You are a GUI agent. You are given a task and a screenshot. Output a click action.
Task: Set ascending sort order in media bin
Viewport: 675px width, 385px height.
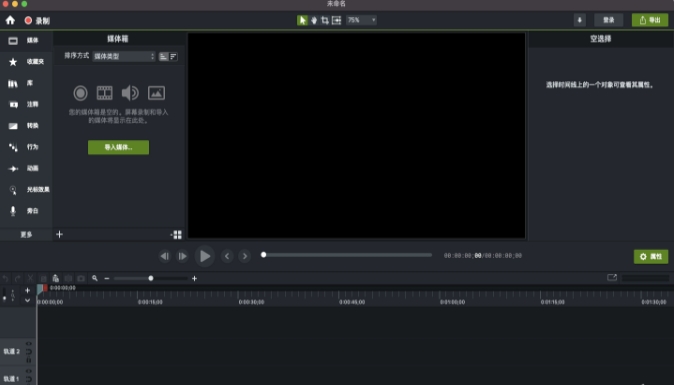click(x=163, y=56)
